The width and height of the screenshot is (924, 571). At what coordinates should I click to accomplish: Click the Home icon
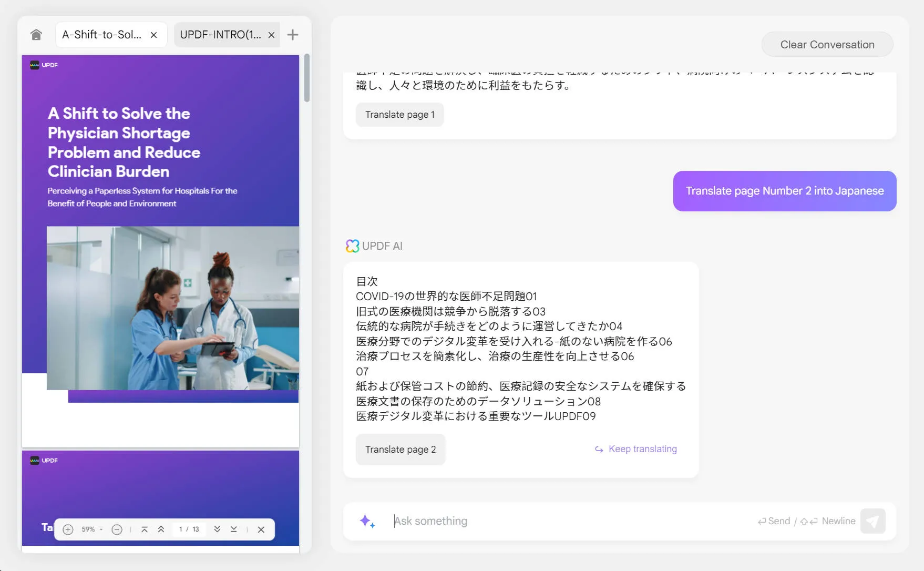click(x=36, y=35)
